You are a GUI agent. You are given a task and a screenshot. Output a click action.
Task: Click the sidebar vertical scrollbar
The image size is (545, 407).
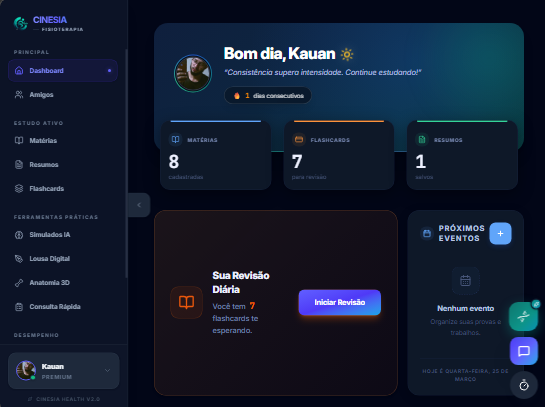126,163
